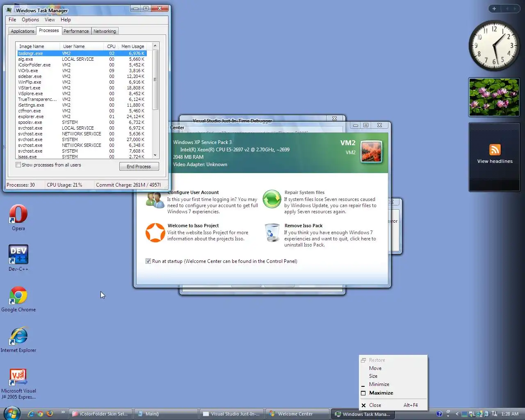Choose Maximize in the context menu

tap(393, 393)
